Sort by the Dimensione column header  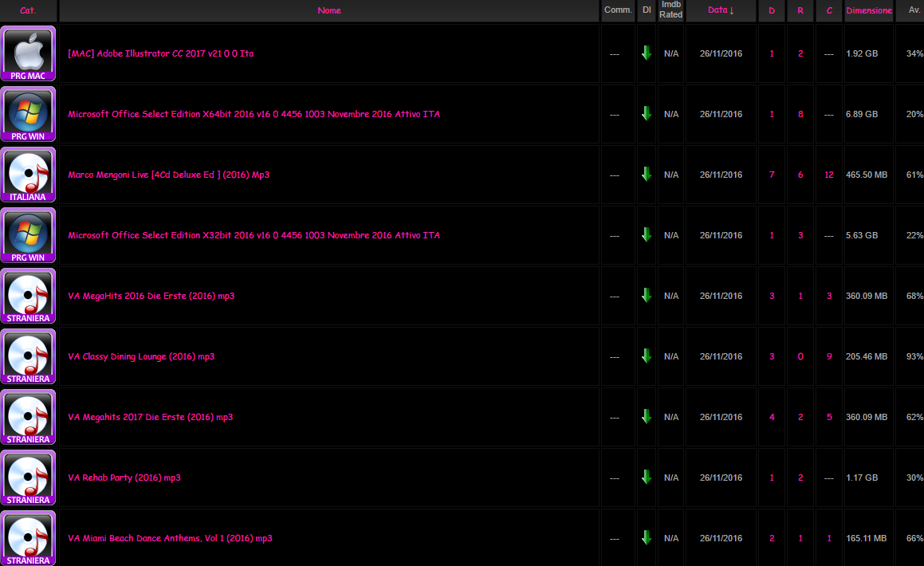869,10
